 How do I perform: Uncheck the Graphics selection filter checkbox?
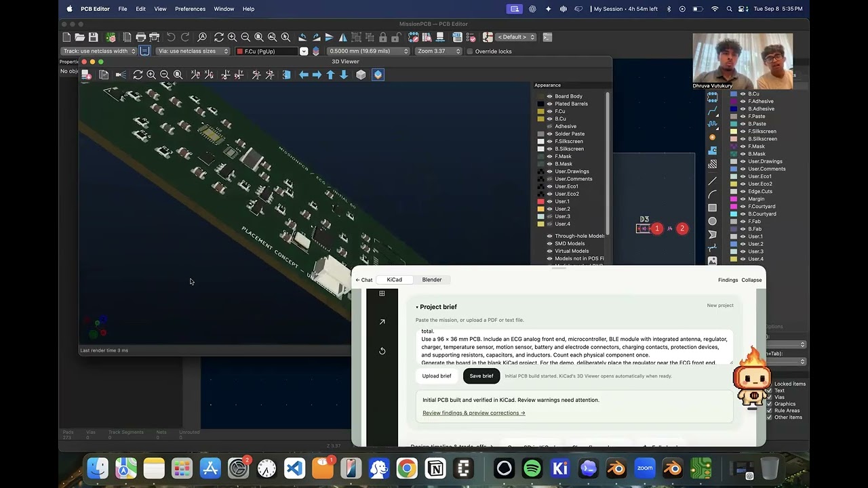point(769,404)
